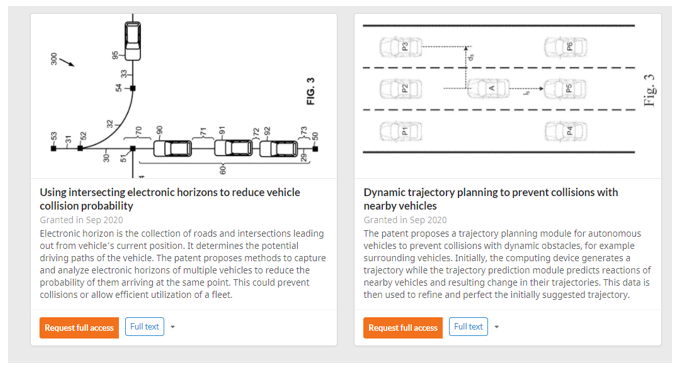Viewport: 679px width, 372px height.
Task: Click 'Granted in Sep 2020' under trajectory planning title
Action: [x=405, y=220]
